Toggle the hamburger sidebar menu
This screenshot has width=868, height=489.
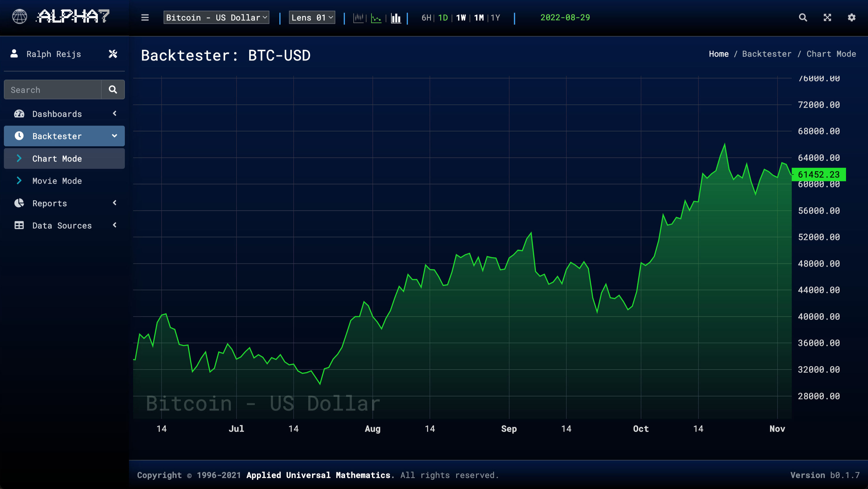click(145, 18)
